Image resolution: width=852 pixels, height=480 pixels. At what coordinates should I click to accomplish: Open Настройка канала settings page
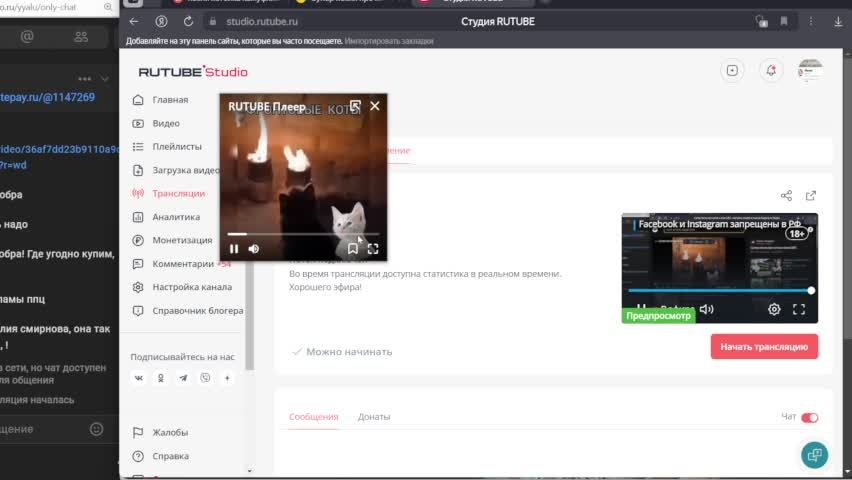[x=191, y=287]
